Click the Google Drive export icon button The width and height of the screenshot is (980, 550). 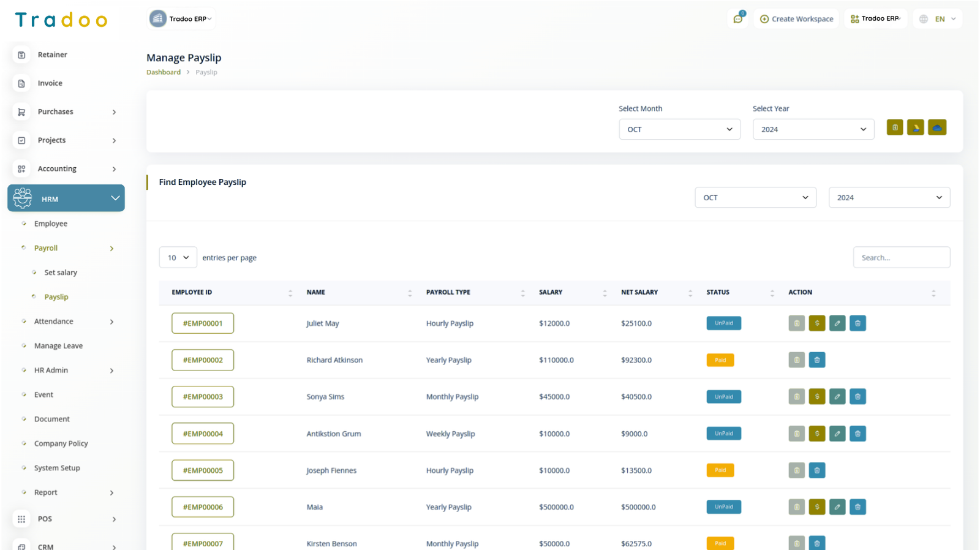(915, 127)
